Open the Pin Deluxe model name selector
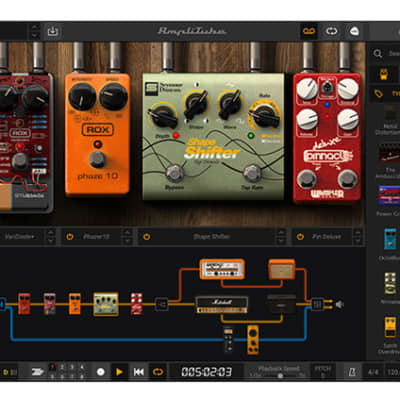 [x=327, y=237]
